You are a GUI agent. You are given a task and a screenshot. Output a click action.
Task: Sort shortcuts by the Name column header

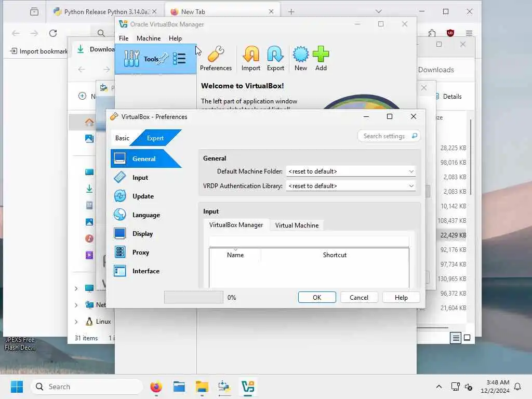(235, 255)
